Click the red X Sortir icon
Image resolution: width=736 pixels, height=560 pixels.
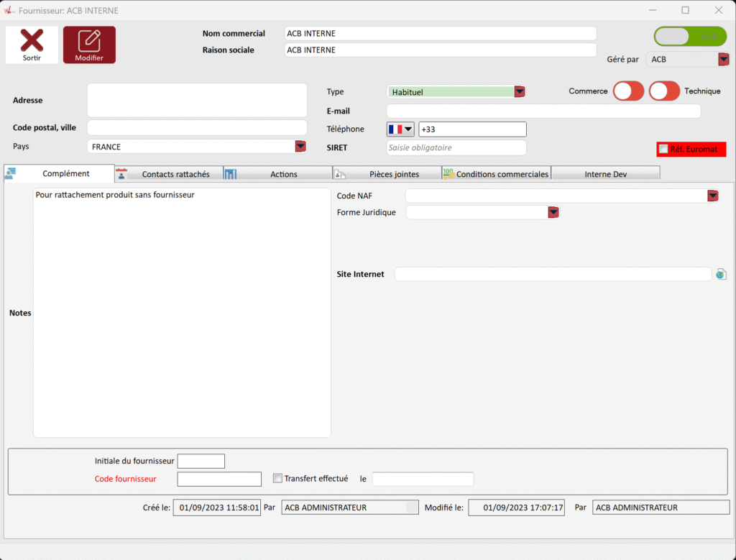click(32, 41)
